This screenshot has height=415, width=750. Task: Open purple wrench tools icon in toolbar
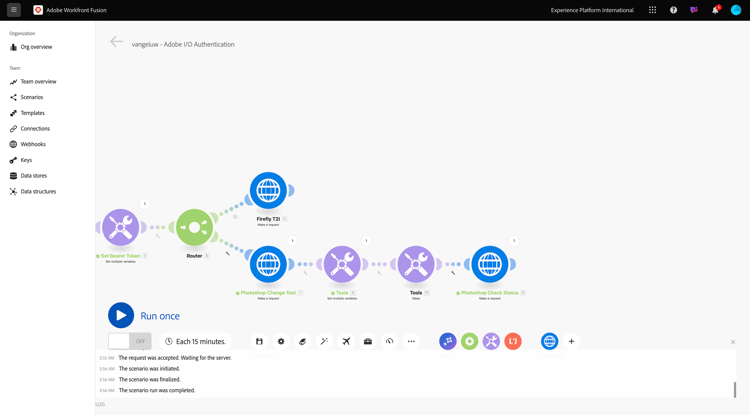pyautogui.click(x=491, y=341)
